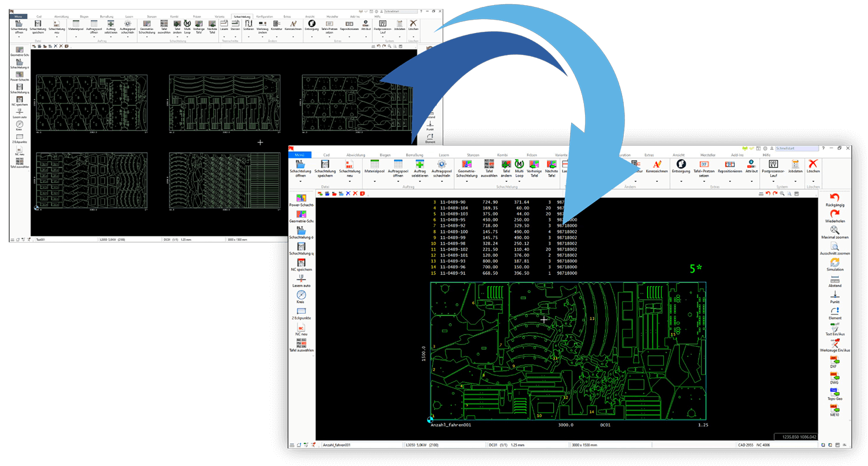Switch to Abwicklung tab in front window
The height and width of the screenshot is (466, 868).
[x=356, y=155]
